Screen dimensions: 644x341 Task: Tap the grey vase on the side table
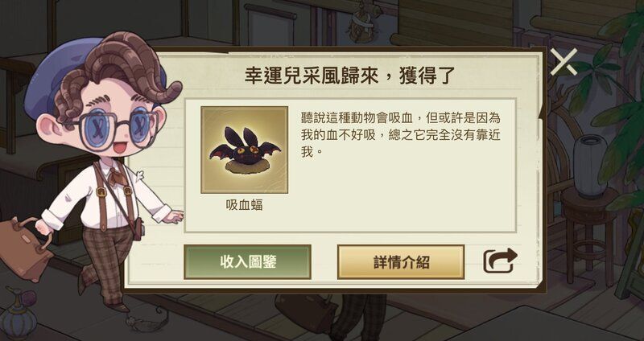[x=590, y=166]
